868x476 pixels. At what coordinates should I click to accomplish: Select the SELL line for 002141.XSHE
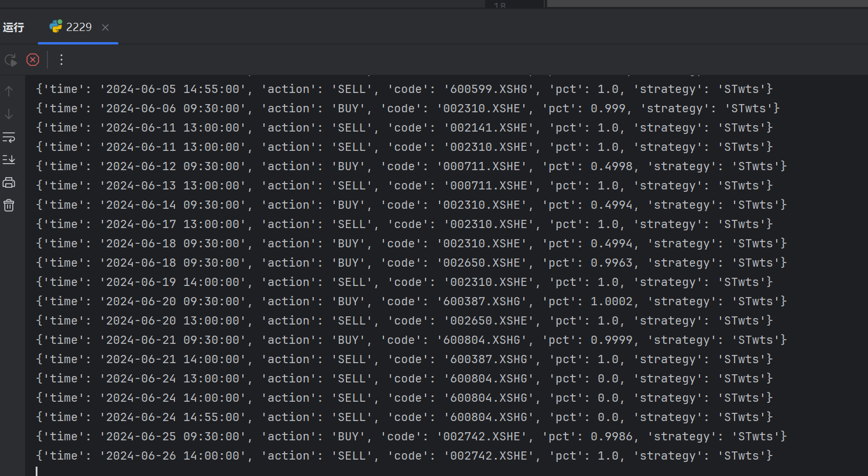click(404, 128)
